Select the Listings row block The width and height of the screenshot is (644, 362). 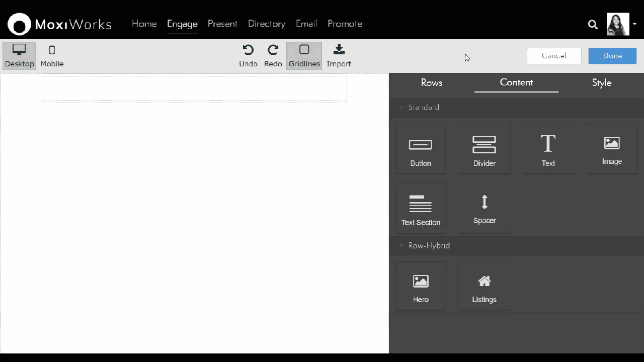484,286
